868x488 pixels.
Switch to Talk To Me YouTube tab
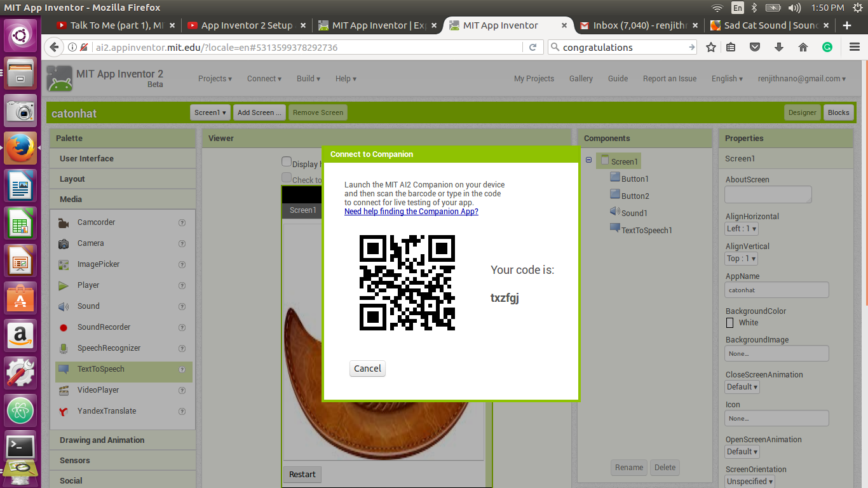pyautogui.click(x=116, y=25)
